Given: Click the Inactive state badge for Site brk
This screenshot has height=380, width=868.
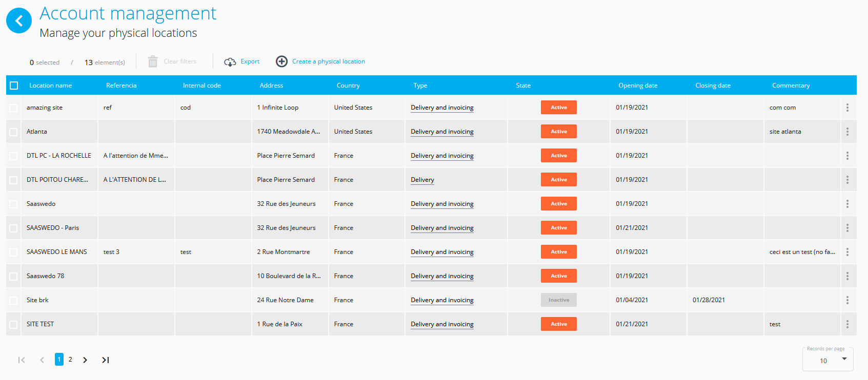Looking at the screenshot, I should pos(558,300).
